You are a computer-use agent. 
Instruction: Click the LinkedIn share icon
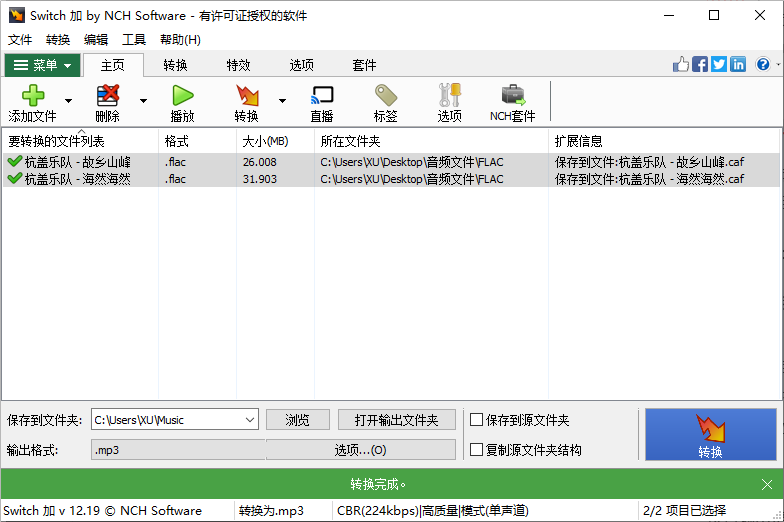click(738, 64)
